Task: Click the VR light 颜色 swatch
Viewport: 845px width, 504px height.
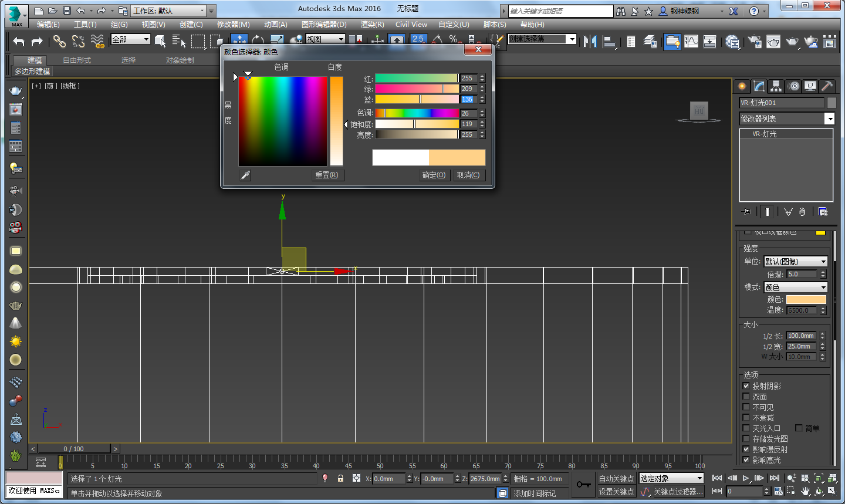Action: pos(806,299)
